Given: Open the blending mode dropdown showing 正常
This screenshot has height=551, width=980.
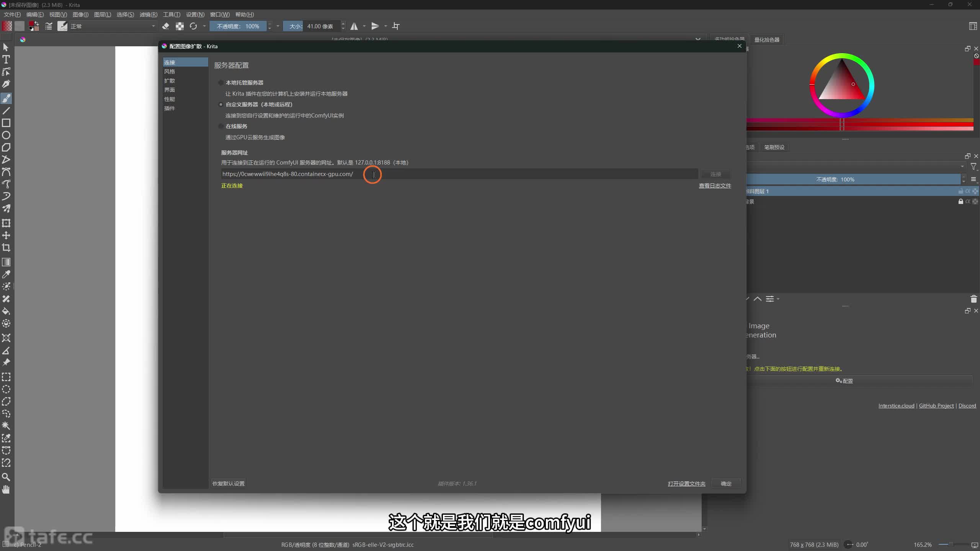Looking at the screenshot, I should (113, 26).
